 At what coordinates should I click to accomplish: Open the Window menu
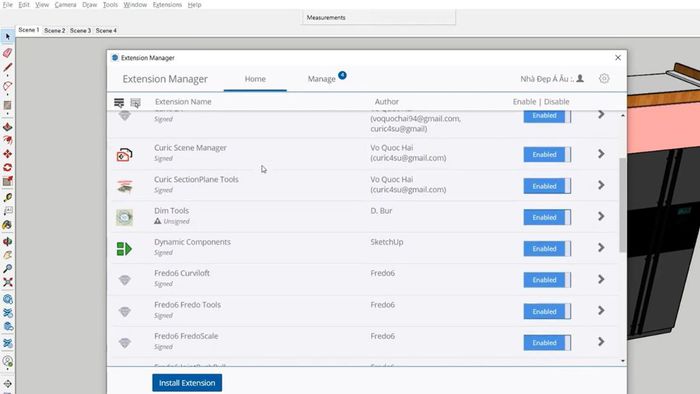pos(135,4)
